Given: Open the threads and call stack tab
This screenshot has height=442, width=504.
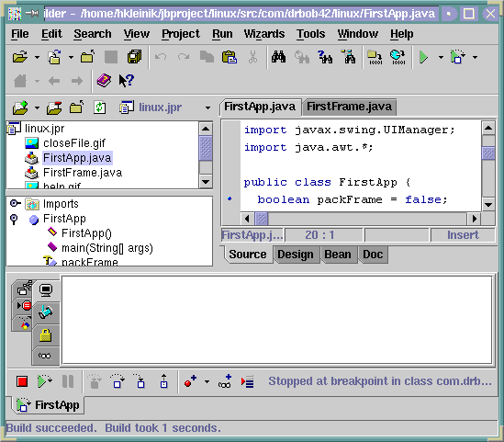Looking at the screenshot, I should [23, 289].
